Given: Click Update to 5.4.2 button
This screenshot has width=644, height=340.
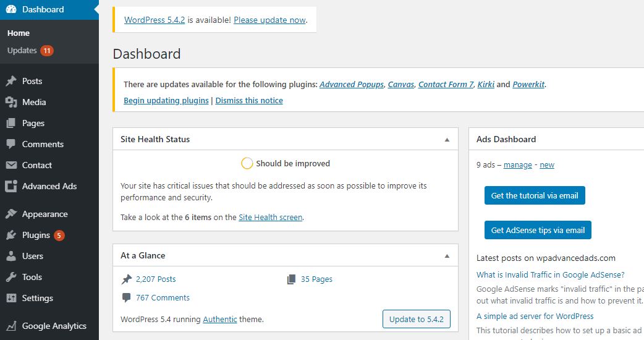Looking at the screenshot, I should [x=416, y=319].
